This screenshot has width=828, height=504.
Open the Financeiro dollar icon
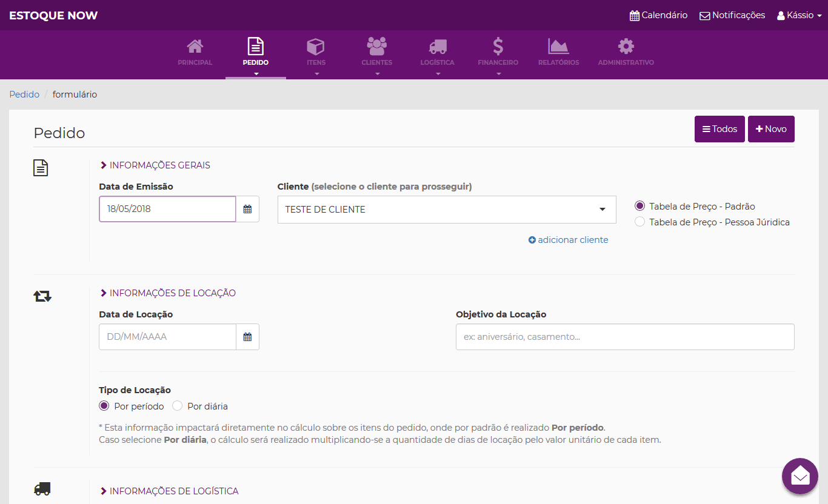pos(498,47)
